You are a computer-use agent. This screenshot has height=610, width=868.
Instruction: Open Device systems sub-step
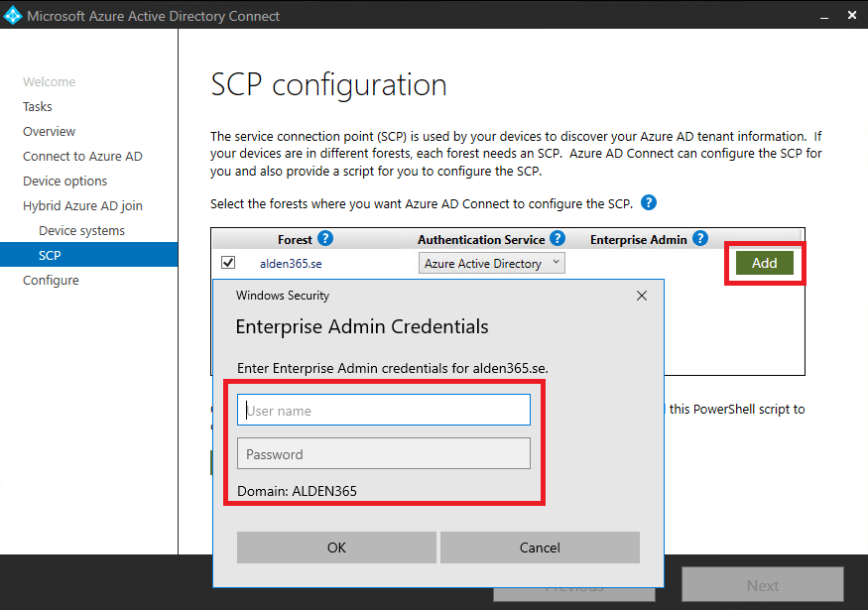pyautogui.click(x=81, y=231)
